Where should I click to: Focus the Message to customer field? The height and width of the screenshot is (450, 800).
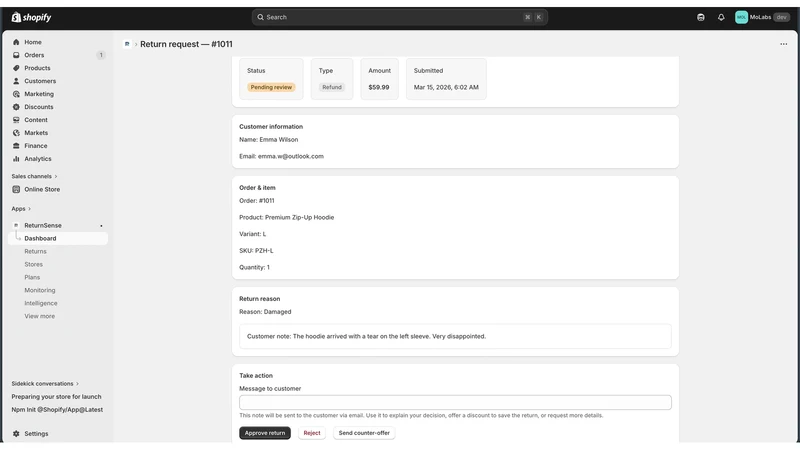pos(455,403)
